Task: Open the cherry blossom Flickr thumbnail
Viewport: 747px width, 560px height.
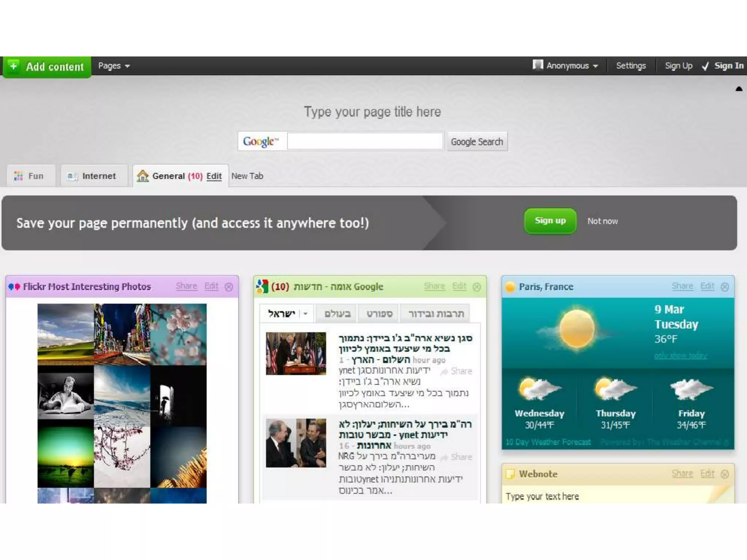Action: [178, 334]
